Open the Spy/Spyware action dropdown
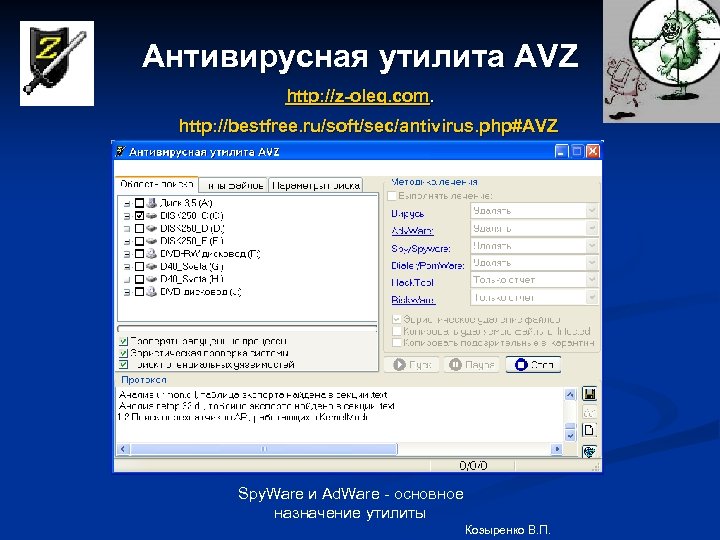This screenshot has height=540, width=720. coord(592,246)
